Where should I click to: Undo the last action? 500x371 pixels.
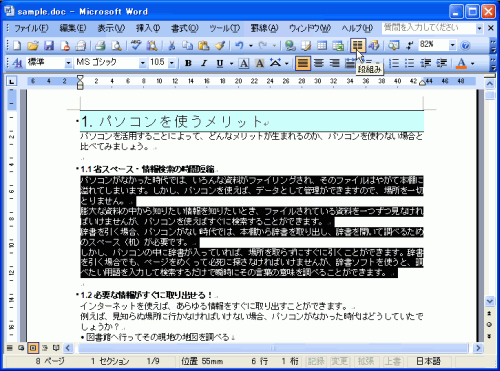coord(239,45)
